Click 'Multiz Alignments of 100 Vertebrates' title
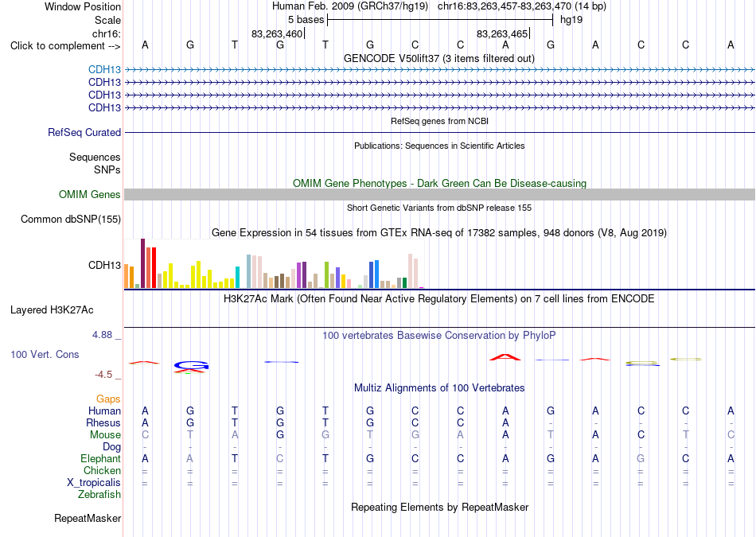The width and height of the screenshot is (756, 537). [439, 388]
